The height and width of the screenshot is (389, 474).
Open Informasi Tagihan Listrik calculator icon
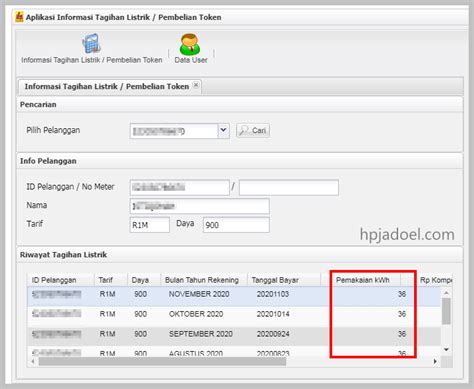[x=91, y=44]
